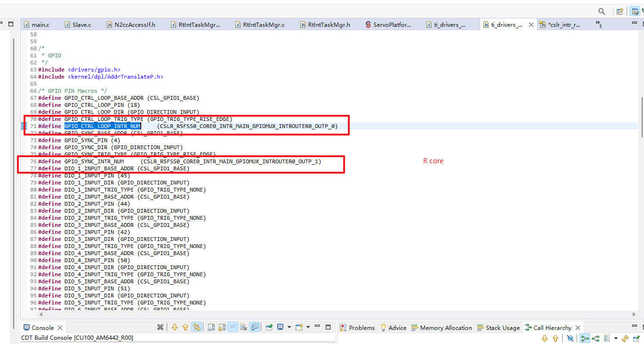The width and height of the screenshot is (644, 344).
Task: Open the Problems view tab
Action: (358, 328)
